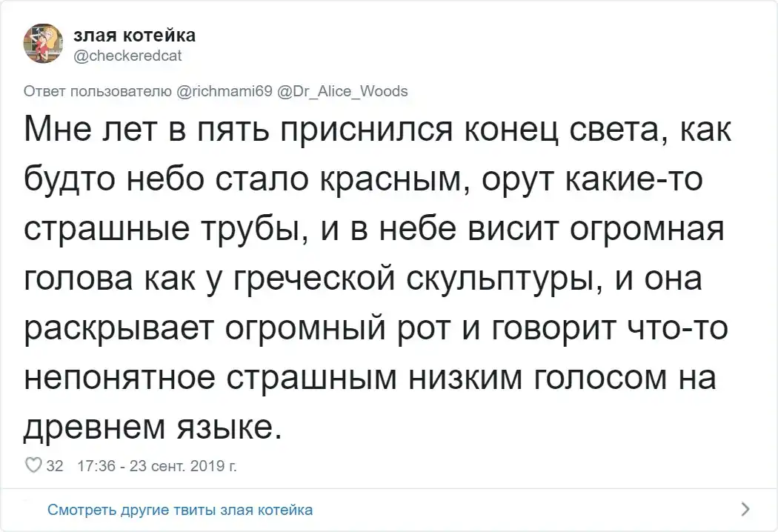Screen dimensions: 778x532
Task: Open the @Dr_Alice_Woods mention
Action: [x=342, y=91]
